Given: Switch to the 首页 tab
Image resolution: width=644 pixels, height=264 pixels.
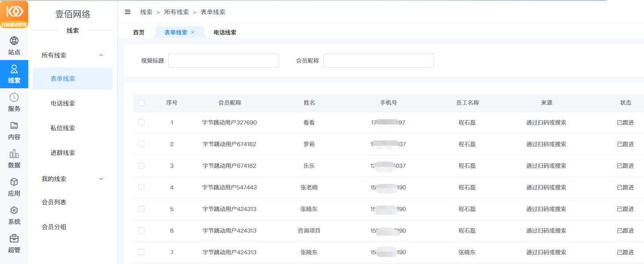Looking at the screenshot, I should pos(139,32).
